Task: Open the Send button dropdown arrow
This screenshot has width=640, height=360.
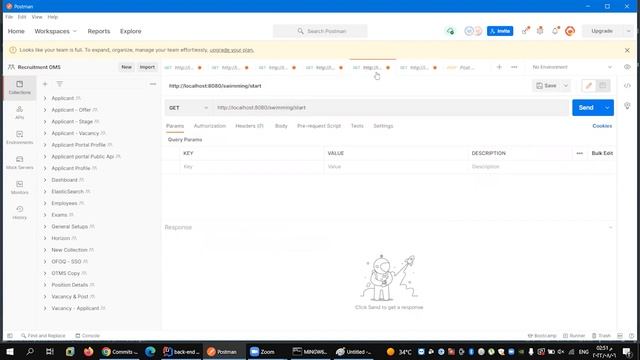Action: 607,108
